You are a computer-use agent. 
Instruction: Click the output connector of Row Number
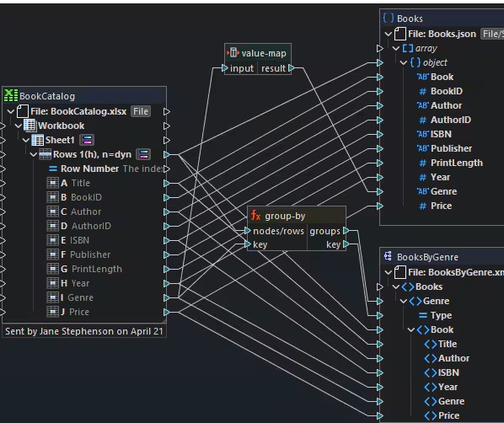tap(167, 169)
